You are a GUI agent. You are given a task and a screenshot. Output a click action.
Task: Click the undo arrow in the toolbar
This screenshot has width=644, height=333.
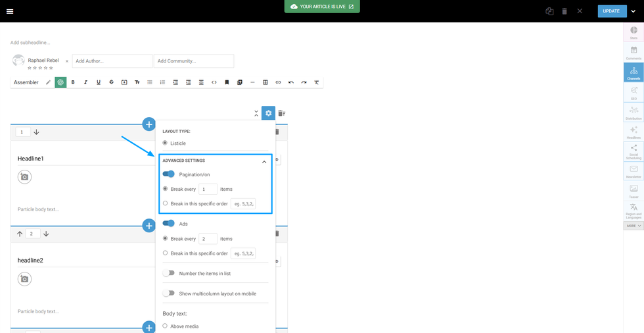(291, 82)
